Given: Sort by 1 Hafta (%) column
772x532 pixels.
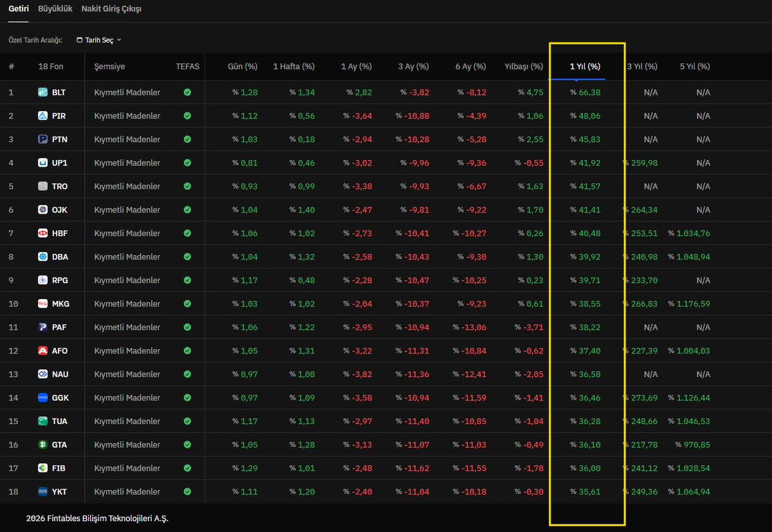Looking at the screenshot, I should pyautogui.click(x=294, y=66).
